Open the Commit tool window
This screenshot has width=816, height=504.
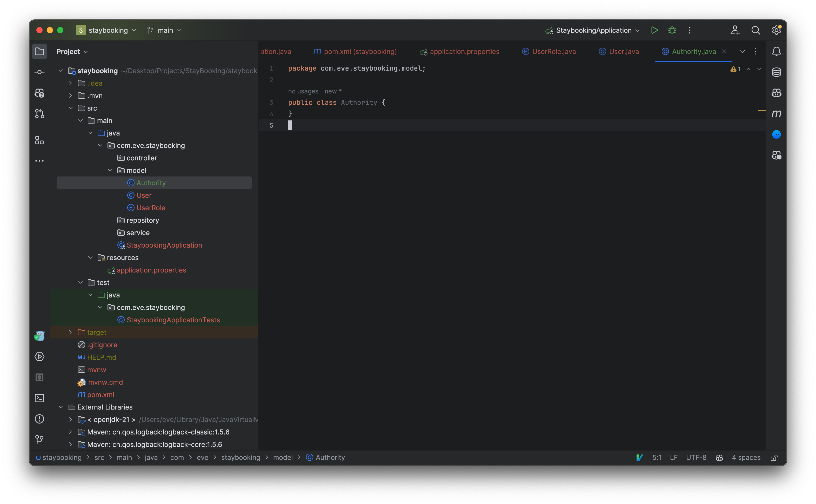click(x=39, y=72)
